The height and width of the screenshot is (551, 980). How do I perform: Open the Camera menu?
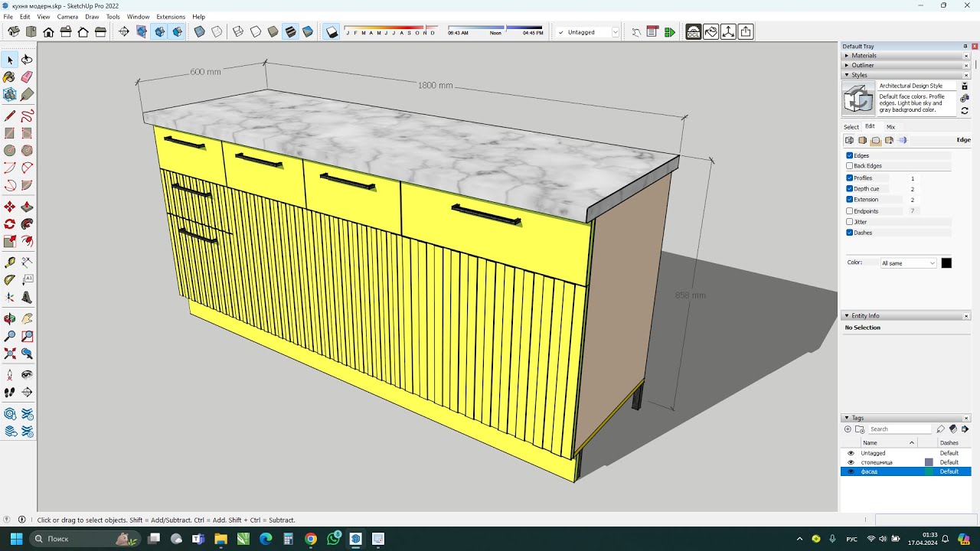67,16
